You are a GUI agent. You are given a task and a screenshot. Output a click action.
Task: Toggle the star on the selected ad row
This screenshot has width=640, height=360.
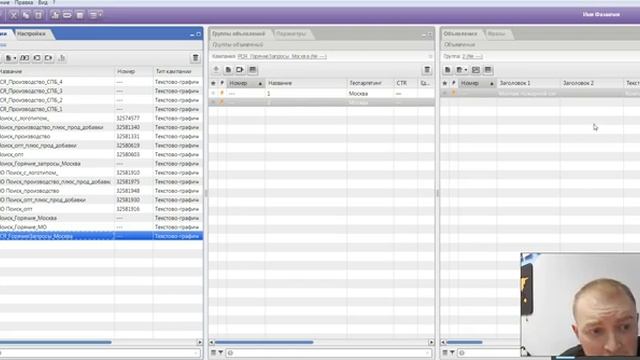pos(445,93)
